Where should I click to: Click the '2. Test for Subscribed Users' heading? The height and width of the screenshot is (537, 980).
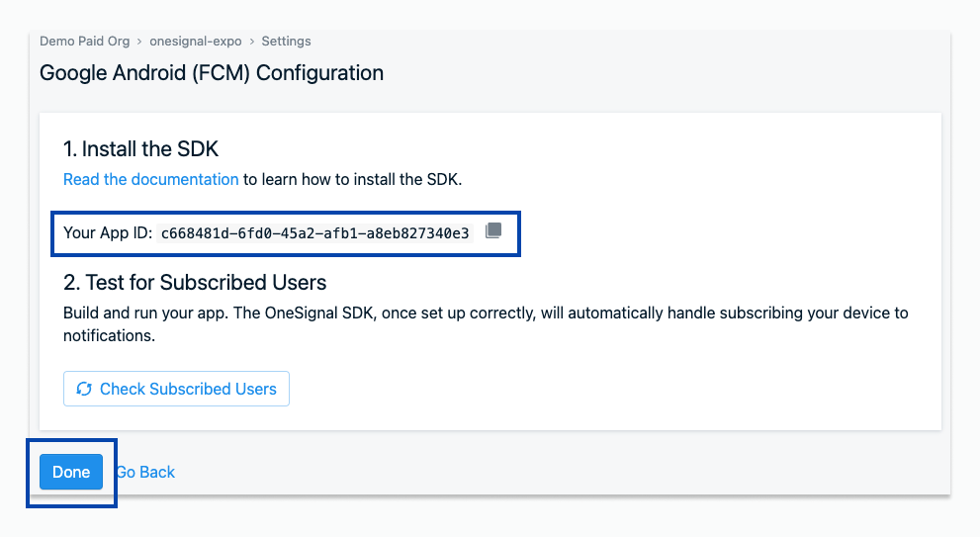coord(195,283)
